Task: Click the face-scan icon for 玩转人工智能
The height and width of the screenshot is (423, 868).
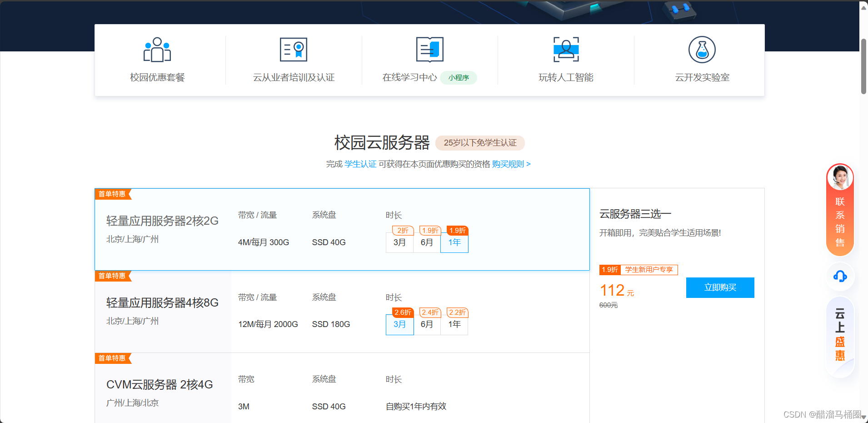Action: [566, 50]
